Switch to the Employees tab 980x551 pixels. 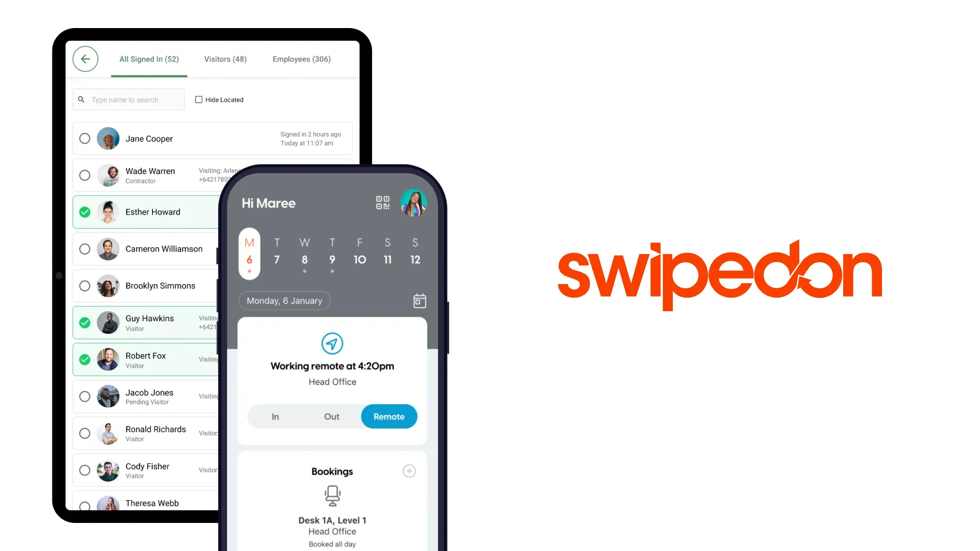(301, 59)
